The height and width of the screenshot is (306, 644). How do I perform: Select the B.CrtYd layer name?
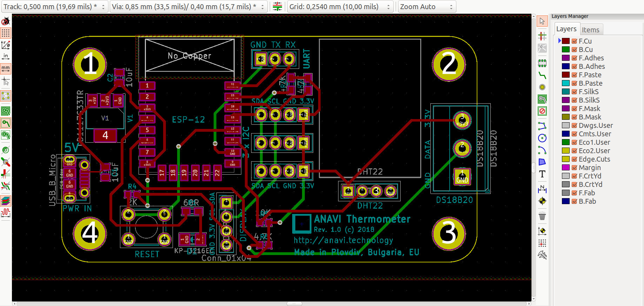pyautogui.click(x=590, y=184)
